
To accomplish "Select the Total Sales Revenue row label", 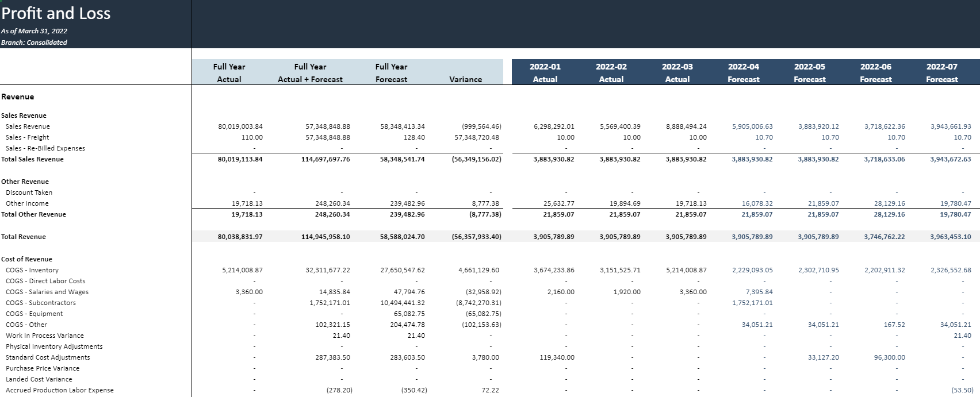I will (x=32, y=159).
